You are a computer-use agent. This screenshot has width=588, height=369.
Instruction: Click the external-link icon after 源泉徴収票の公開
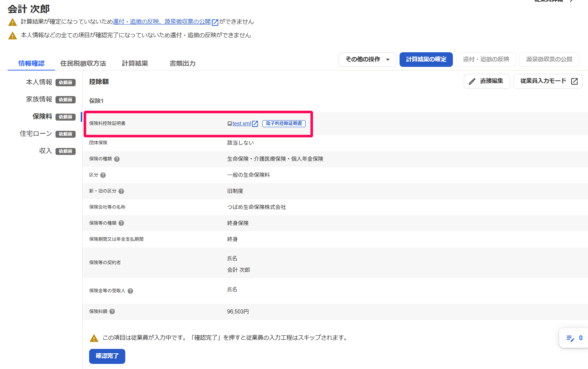(215, 22)
